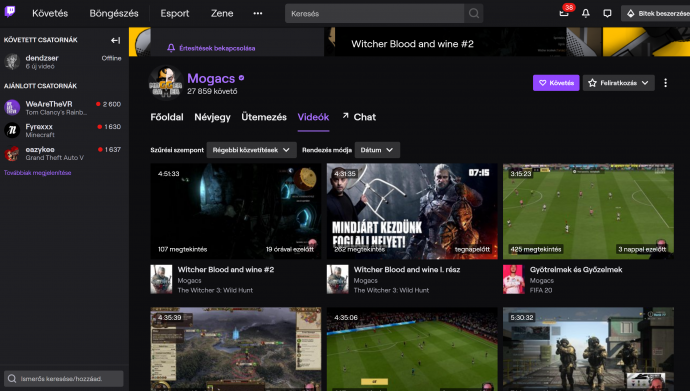The image size is (690, 391).
Task: Click dendzser avatar in followed channels
Action: [12, 62]
